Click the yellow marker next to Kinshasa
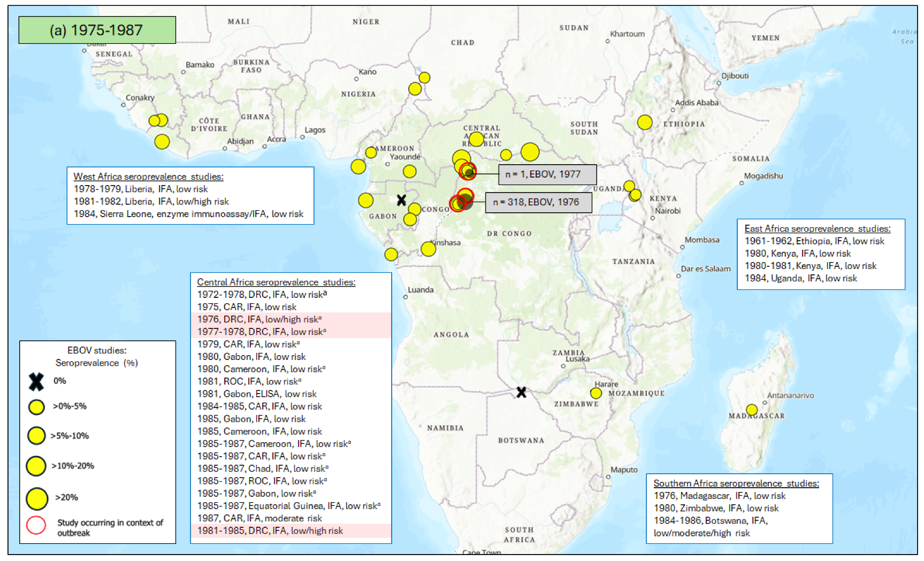Image resolution: width=924 pixels, height=561 pixels. [x=428, y=249]
